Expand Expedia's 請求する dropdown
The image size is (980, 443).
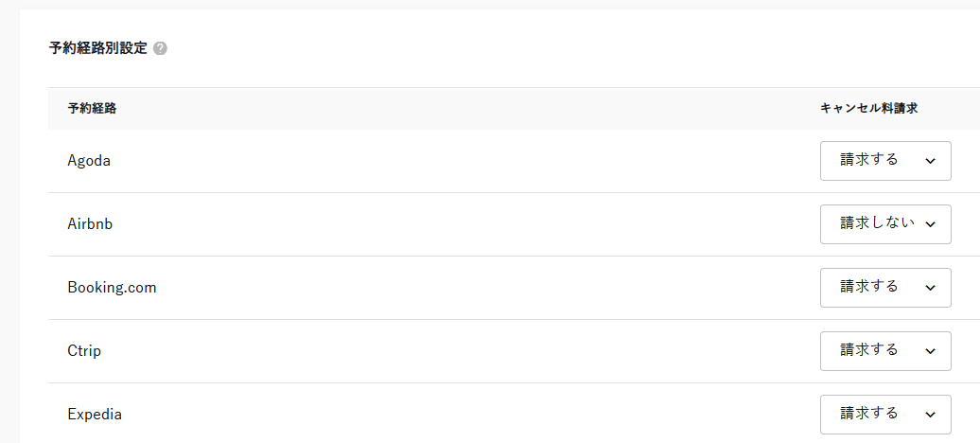click(884, 415)
